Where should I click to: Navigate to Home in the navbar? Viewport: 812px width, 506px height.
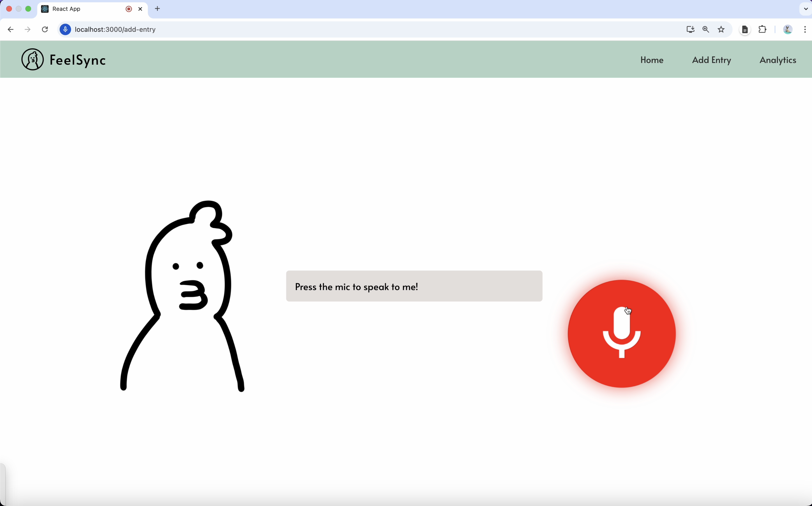click(652, 60)
